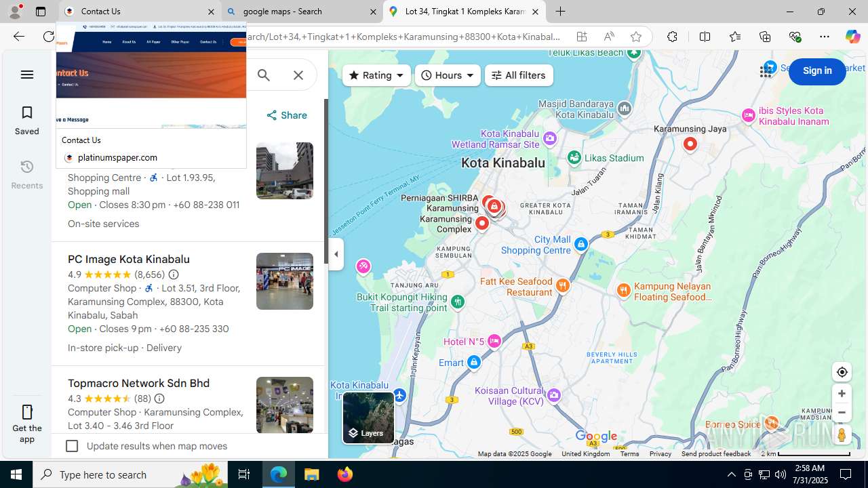Click info icon next to 88 reviews
868x488 pixels.
tap(159, 399)
